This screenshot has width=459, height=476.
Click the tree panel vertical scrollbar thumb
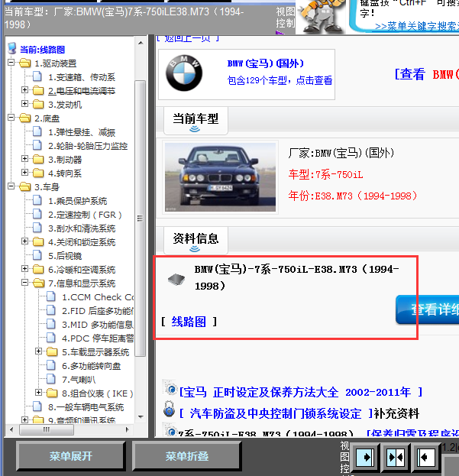pos(141,219)
